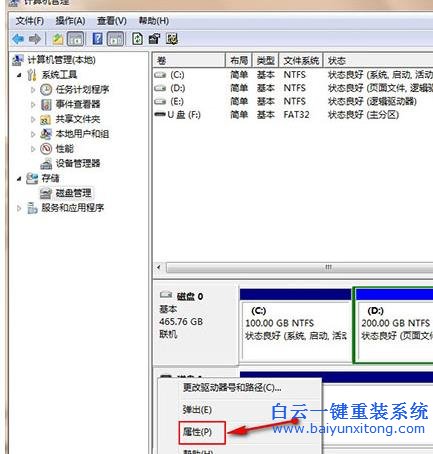Click the Back arrow toolbar icon
This screenshot has height=454, width=433.
click(x=18, y=39)
